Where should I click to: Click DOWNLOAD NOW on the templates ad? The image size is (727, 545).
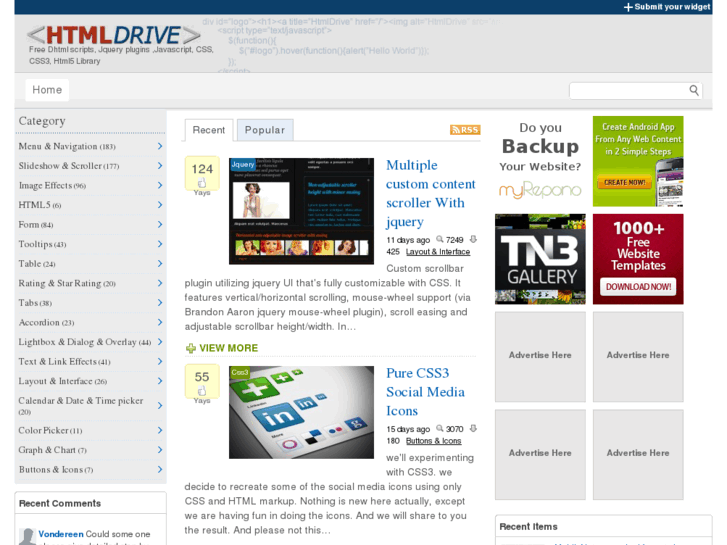(638, 287)
